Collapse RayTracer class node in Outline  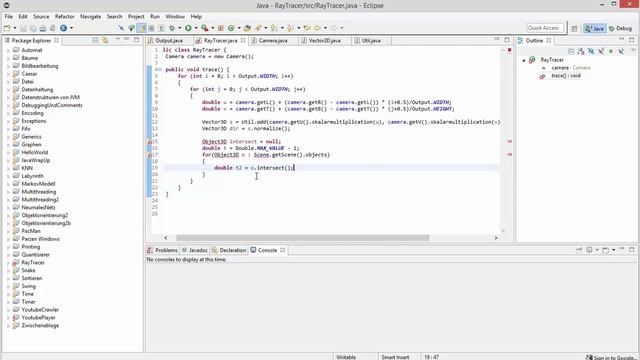click(524, 60)
